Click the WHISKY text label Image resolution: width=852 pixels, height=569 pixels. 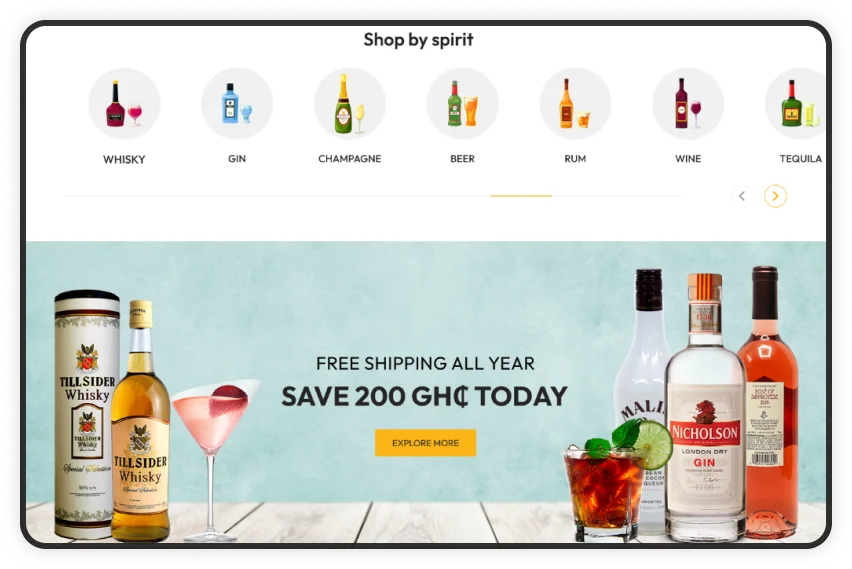pyautogui.click(x=124, y=160)
